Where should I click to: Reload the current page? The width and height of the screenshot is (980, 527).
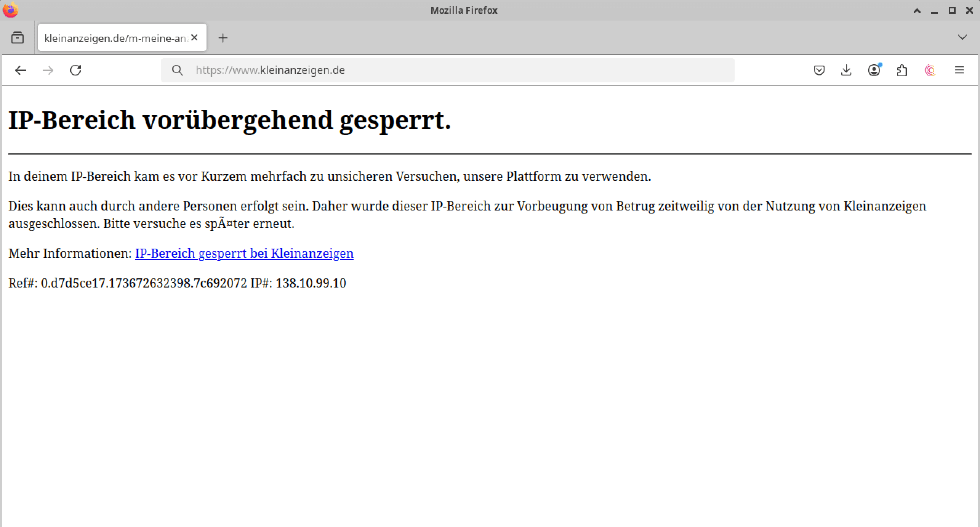(x=75, y=70)
